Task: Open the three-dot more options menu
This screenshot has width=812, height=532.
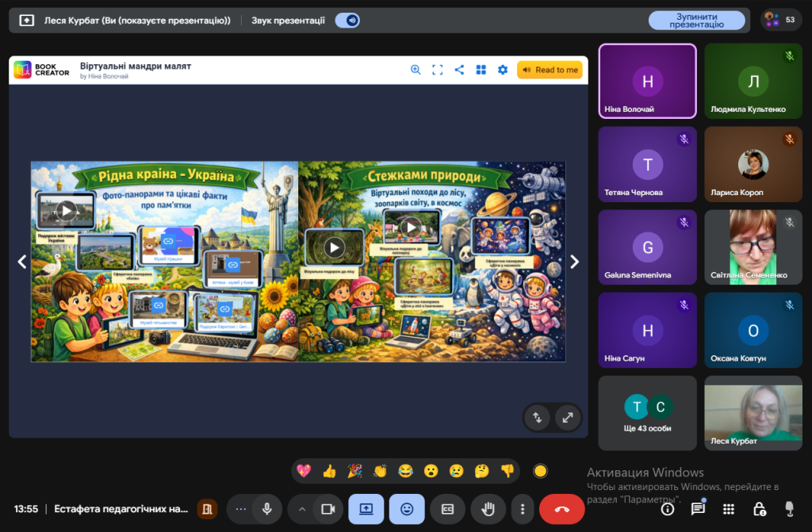Action: pyautogui.click(x=521, y=509)
